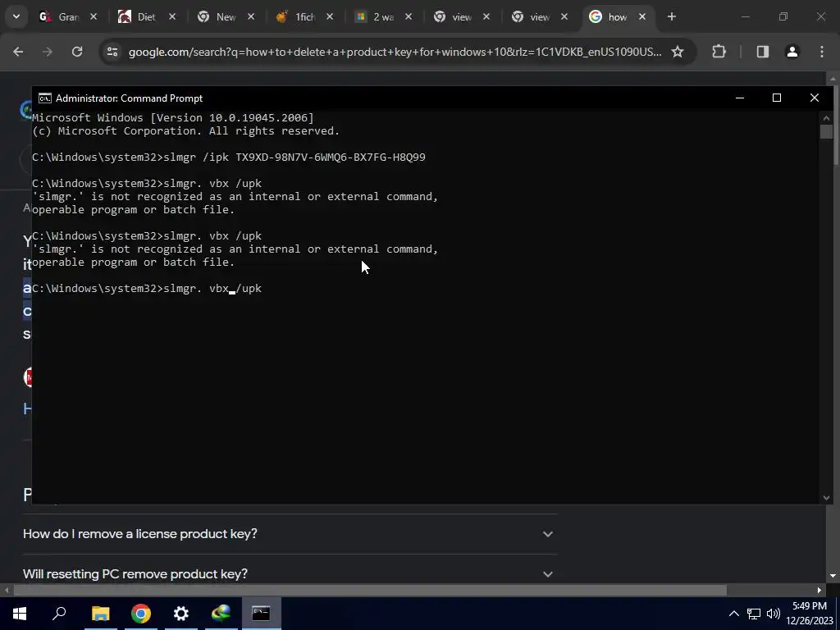Click the browser horizontal scrollbar thumb
840x630 pixels.
point(370,591)
